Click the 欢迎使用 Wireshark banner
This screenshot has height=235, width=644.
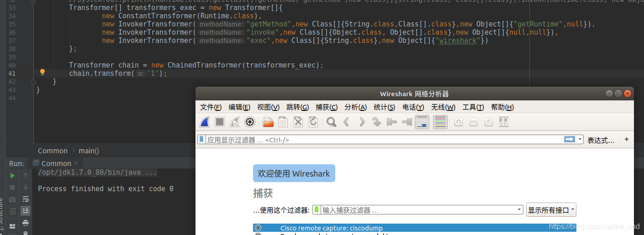pyautogui.click(x=294, y=173)
